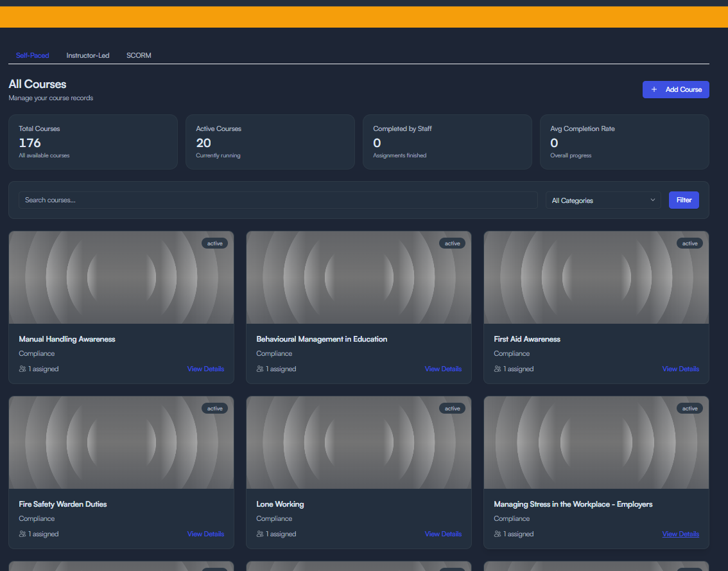
Task: Click the active badge on Managing Stress card
Action: point(689,408)
